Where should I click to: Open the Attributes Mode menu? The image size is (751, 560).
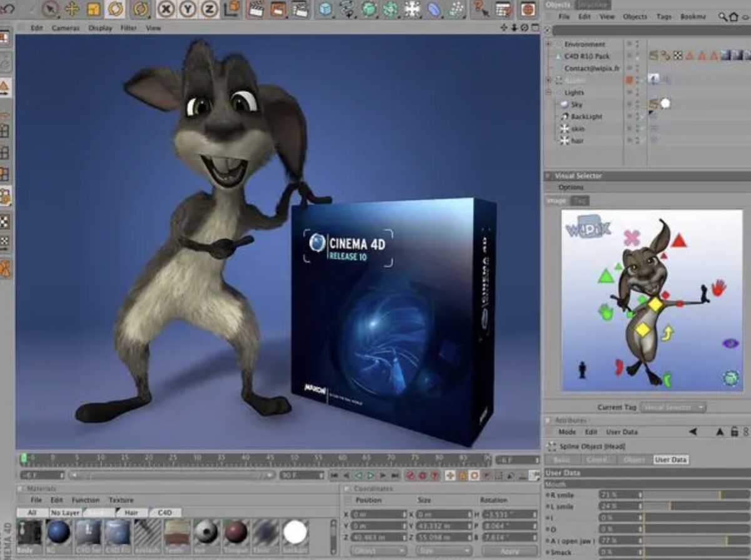coord(567,432)
